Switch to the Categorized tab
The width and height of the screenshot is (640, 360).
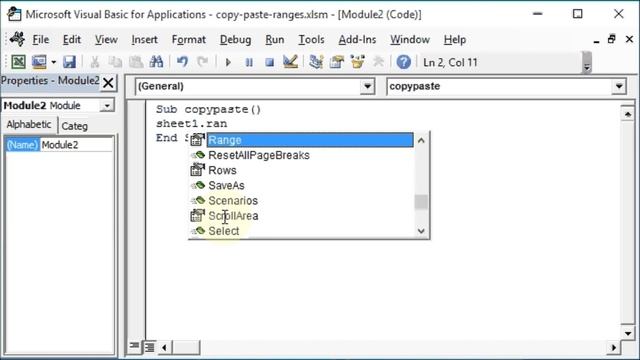(x=75, y=126)
